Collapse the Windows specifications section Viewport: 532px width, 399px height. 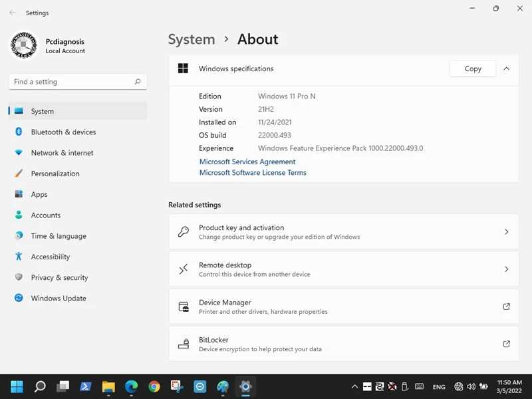pos(506,68)
